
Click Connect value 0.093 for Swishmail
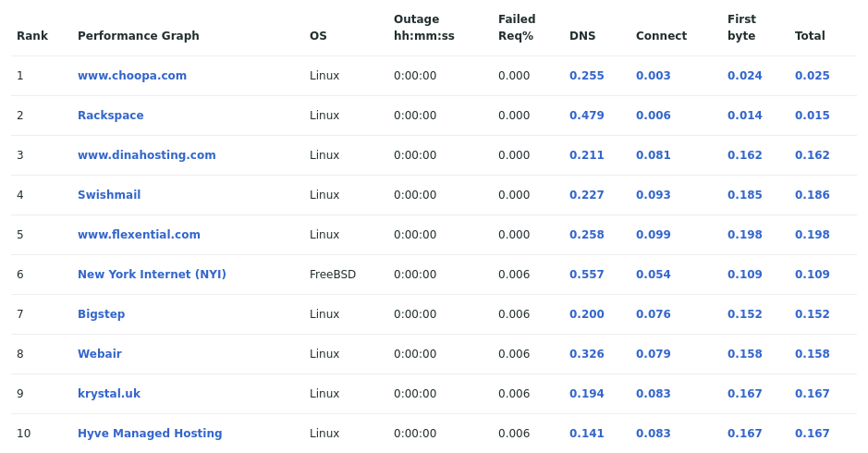pos(654,195)
